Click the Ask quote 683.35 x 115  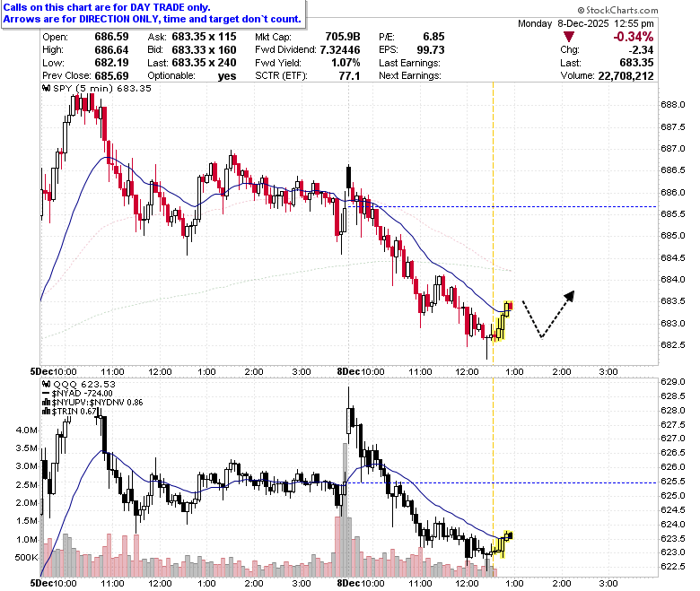pos(204,37)
